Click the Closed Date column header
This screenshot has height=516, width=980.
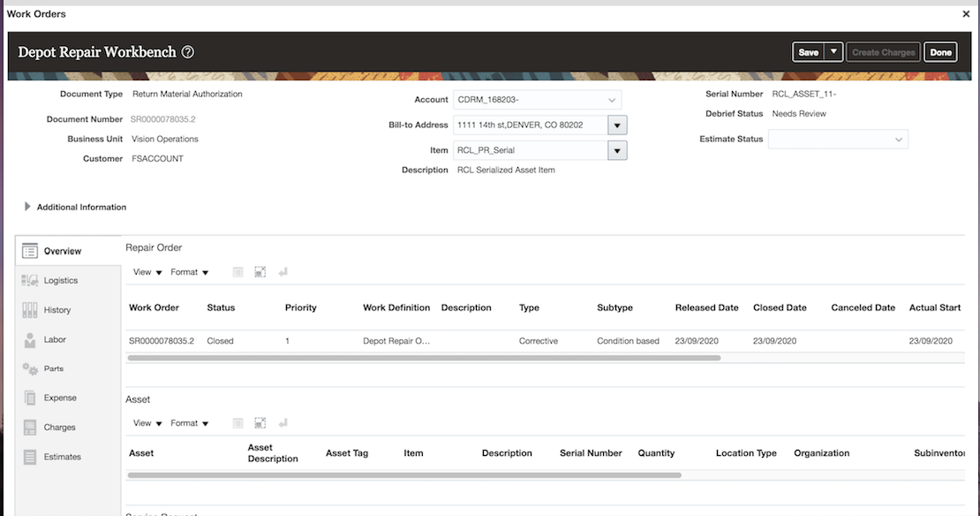point(780,307)
